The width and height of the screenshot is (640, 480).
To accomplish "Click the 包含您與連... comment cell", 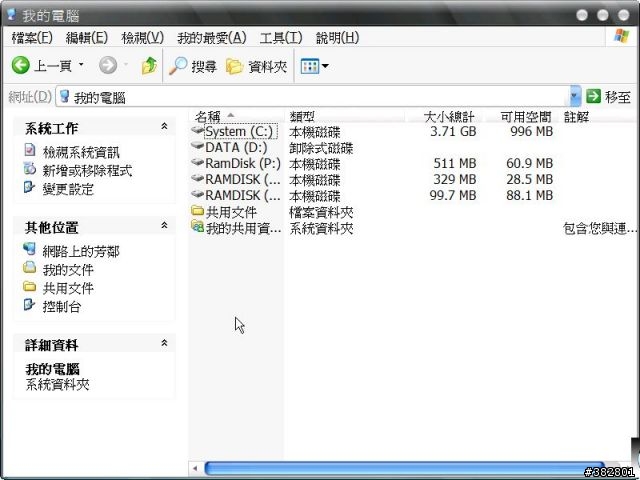I will 600,229.
